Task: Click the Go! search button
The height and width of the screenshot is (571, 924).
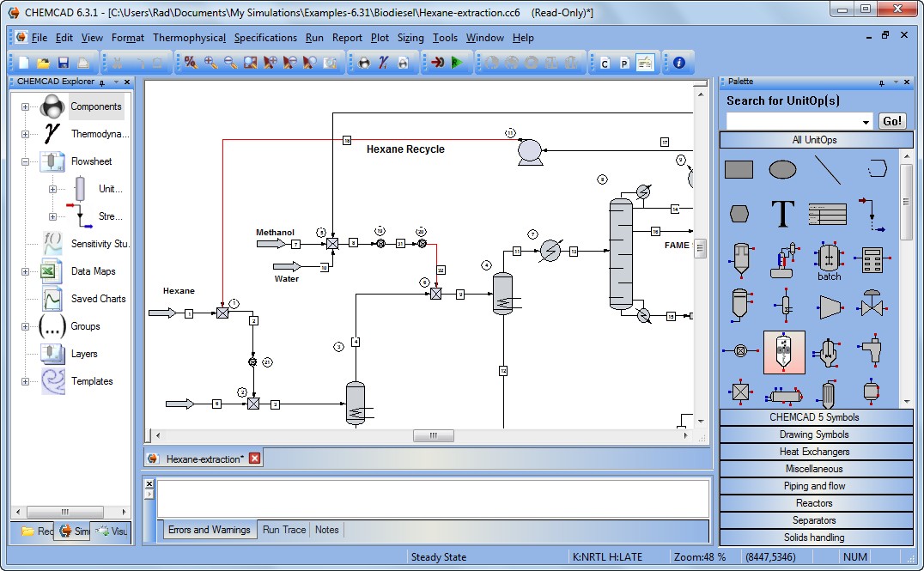Action: pyautogui.click(x=891, y=121)
